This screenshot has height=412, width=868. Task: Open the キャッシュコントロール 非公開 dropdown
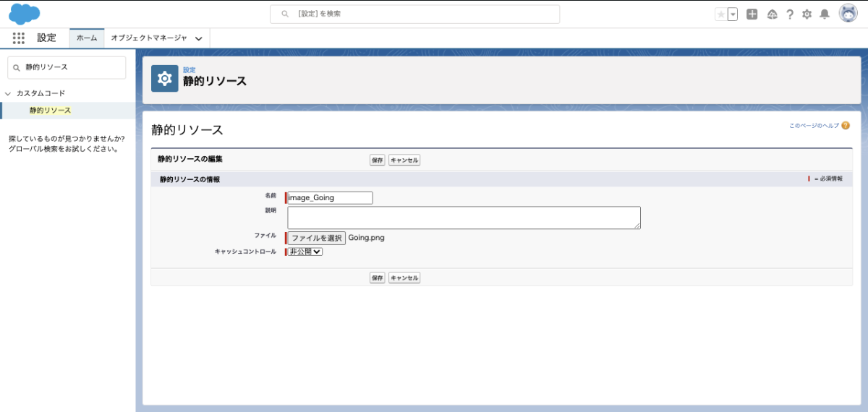coord(305,252)
